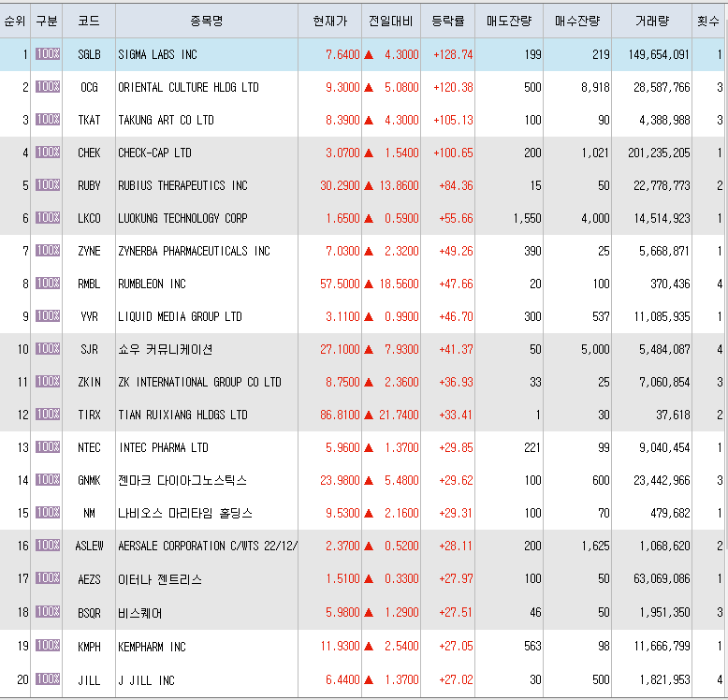Click the 100% badge in YVR row

(48, 315)
